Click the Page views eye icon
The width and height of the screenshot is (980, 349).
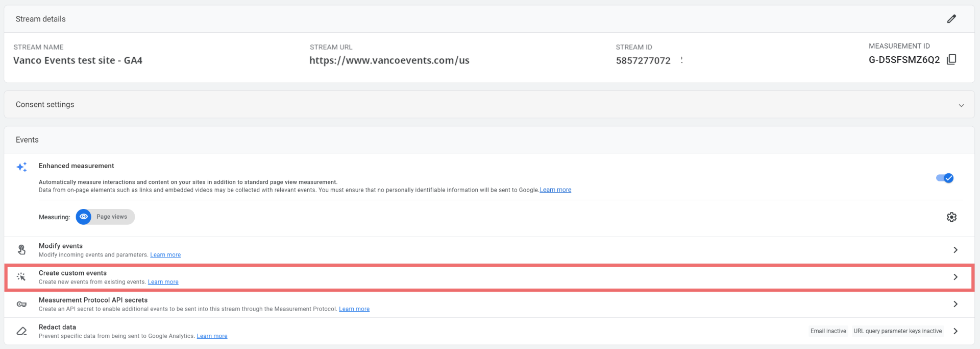click(x=84, y=217)
